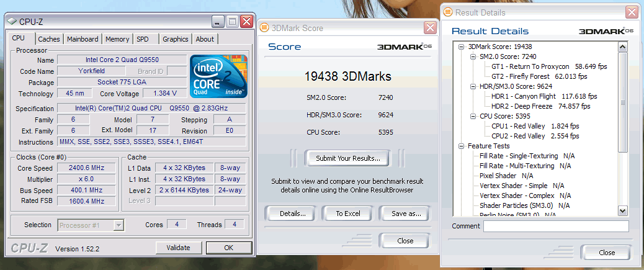Image resolution: width=644 pixels, height=270 pixels.
Task: Select GT1 - Return To Proxycon row
Action: (x=549, y=66)
